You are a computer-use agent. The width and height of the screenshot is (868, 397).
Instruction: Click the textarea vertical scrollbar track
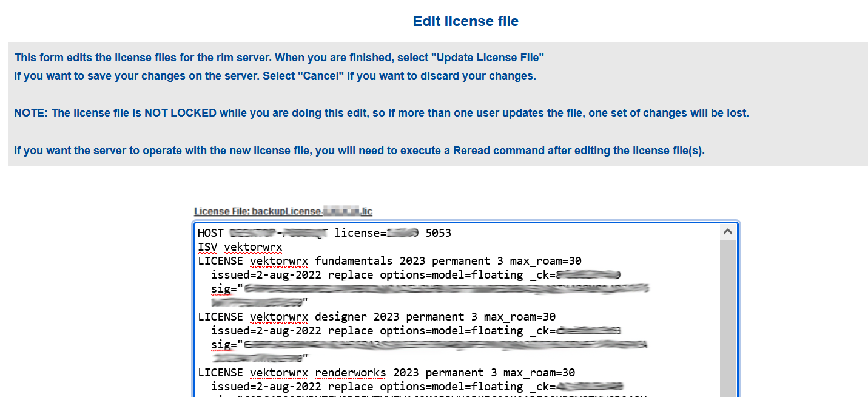[x=728, y=318]
